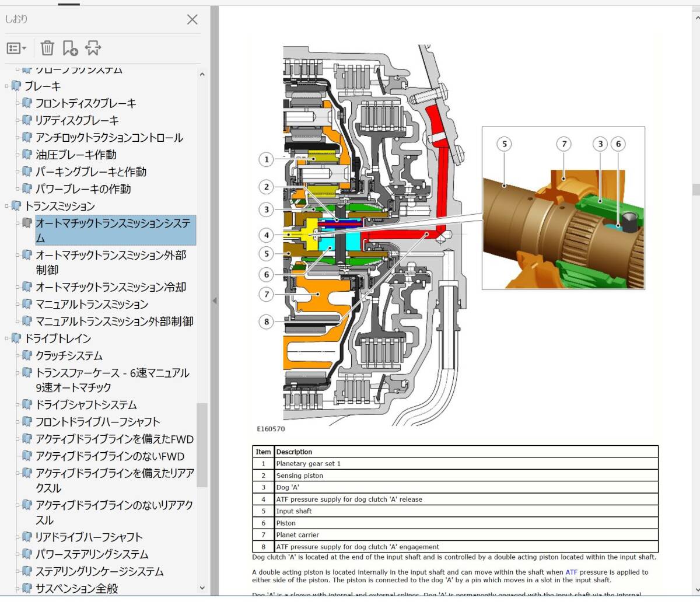Collapse the side panel with divider arrow

(x=214, y=301)
